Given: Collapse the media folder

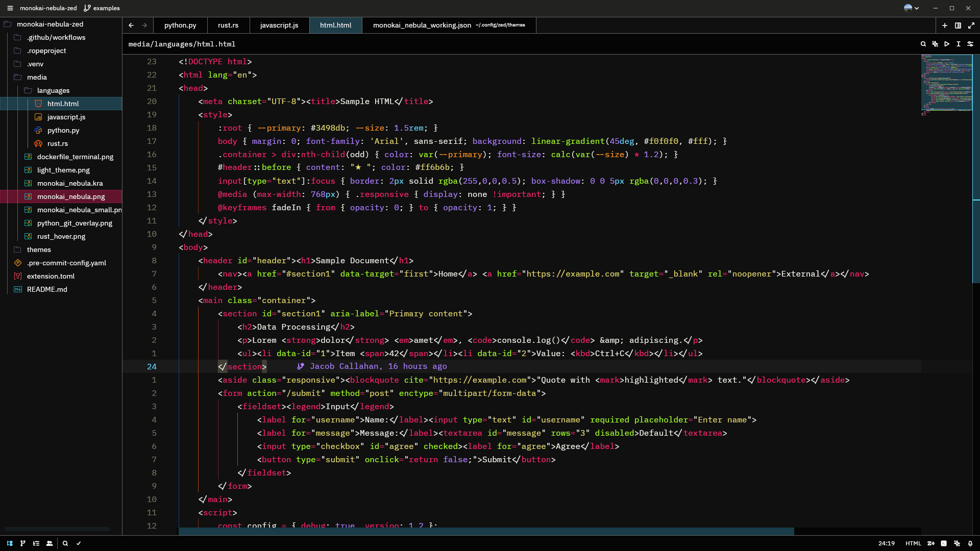Looking at the screenshot, I should (x=61, y=77).
